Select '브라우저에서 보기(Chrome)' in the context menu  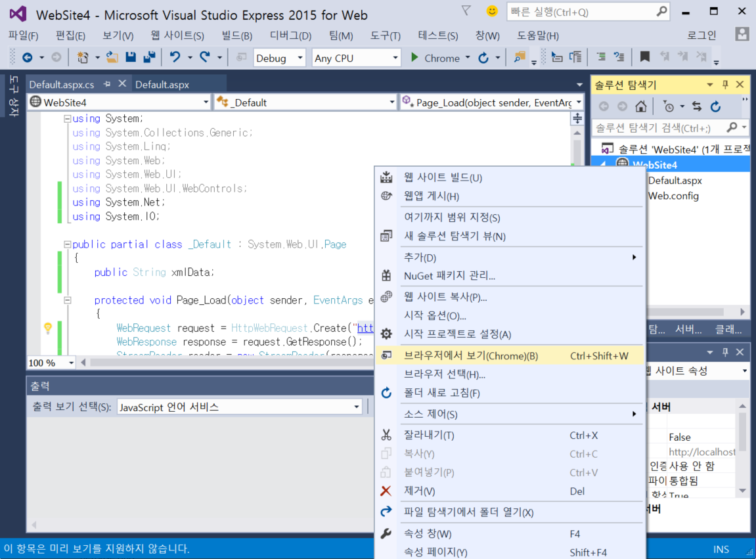[470, 356]
